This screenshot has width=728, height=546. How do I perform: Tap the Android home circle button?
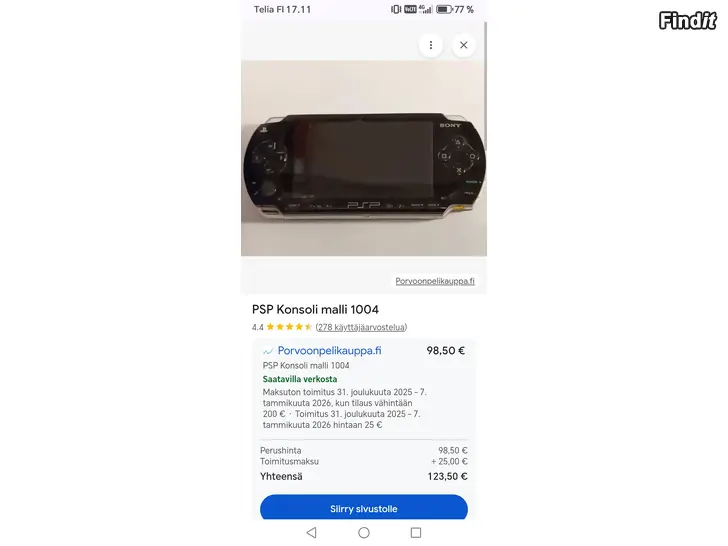pos(364,533)
